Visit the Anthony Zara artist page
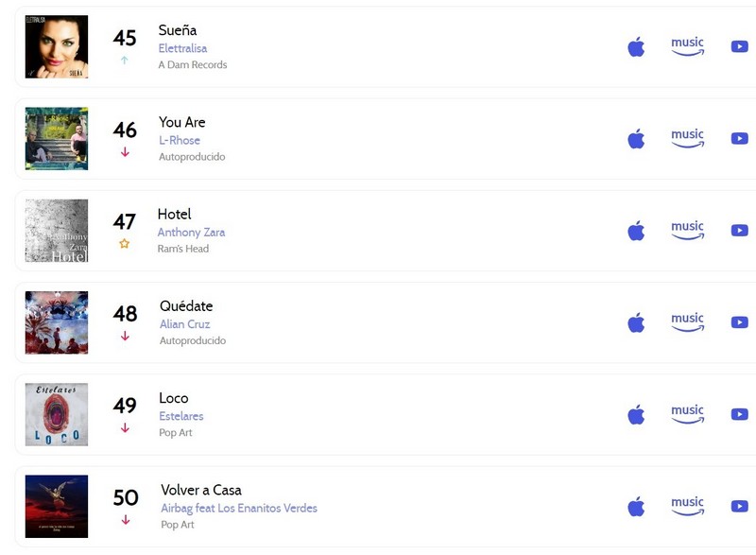This screenshot has width=756, height=555. 192,233
